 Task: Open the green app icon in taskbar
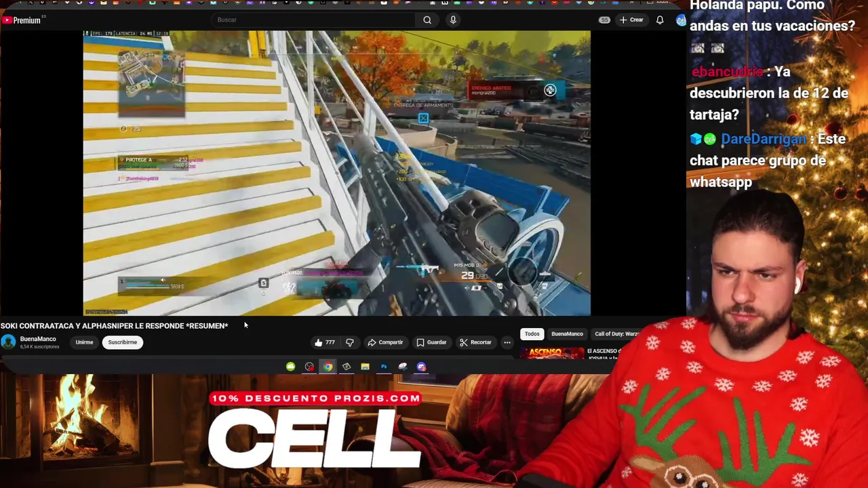(x=291, y=367)
